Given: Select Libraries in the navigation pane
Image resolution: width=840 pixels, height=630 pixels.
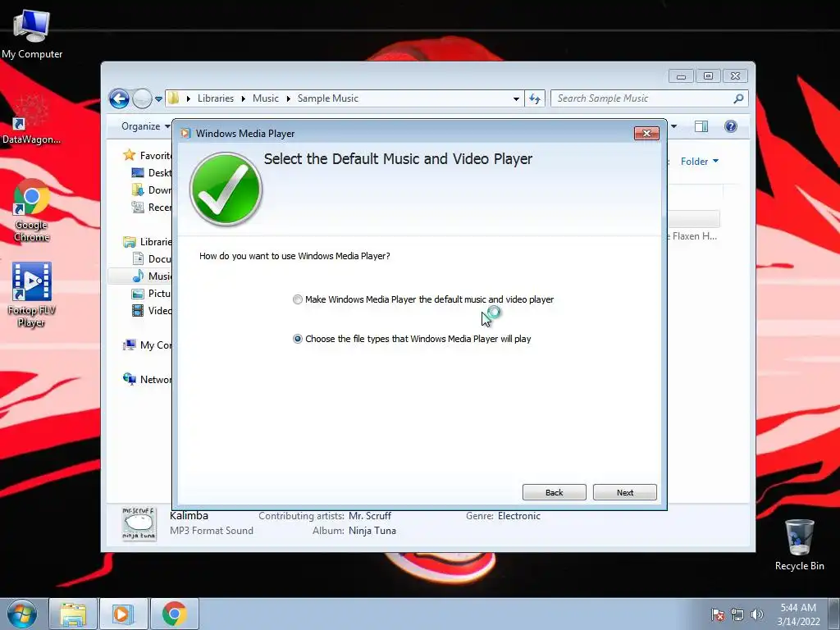Looking at the screenshot, I should pos(148,242).
